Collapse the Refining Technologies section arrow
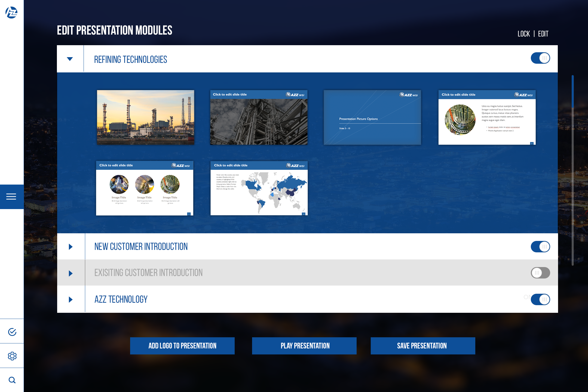588x392 pixels. [70, 59]
